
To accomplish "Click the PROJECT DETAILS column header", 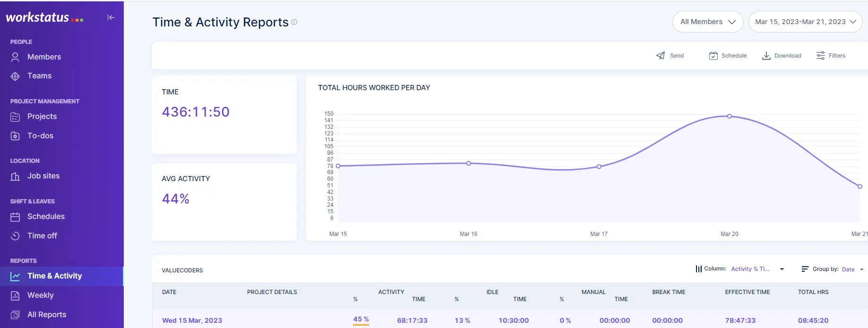I will tap(272, 292).
